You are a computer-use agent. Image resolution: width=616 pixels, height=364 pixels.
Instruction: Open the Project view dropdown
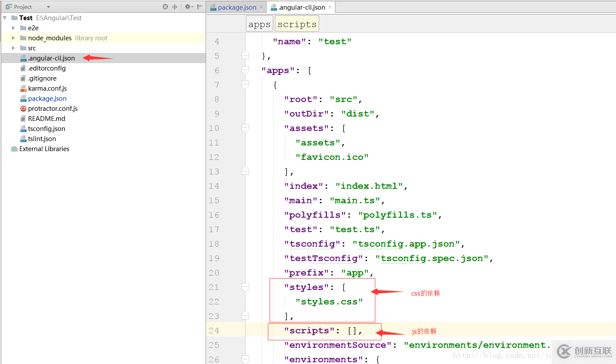48,7
